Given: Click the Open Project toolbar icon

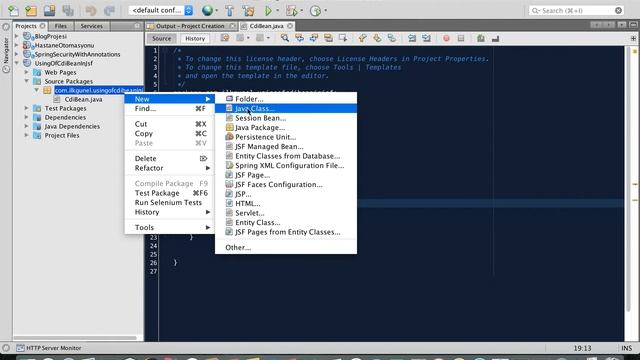Looking at the screenshot, I should (49, 11).
